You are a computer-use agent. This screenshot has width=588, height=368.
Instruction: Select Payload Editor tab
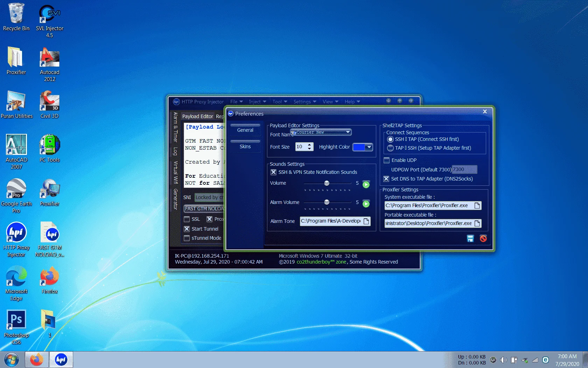pyautogui.click(x=197, y=116)
